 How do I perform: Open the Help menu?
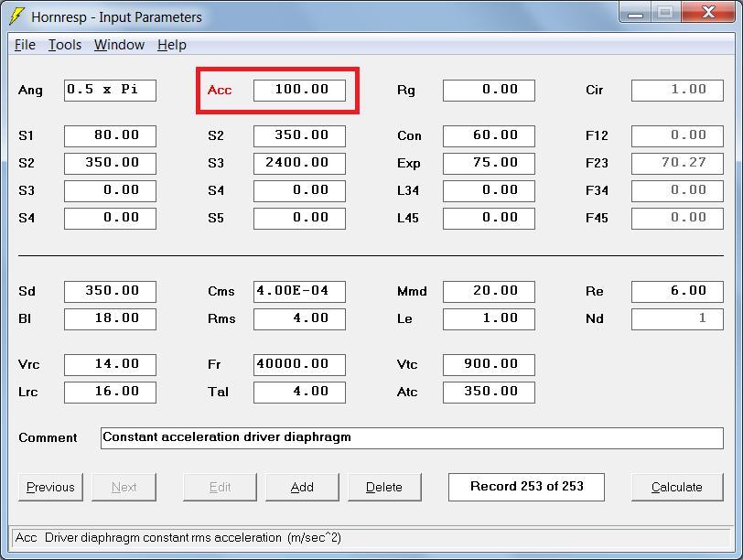click(171, 45)
